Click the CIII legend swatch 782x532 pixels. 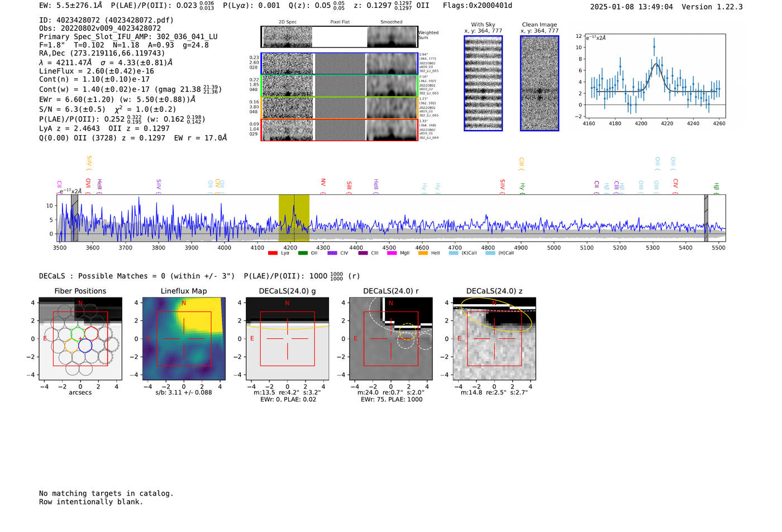363,253
